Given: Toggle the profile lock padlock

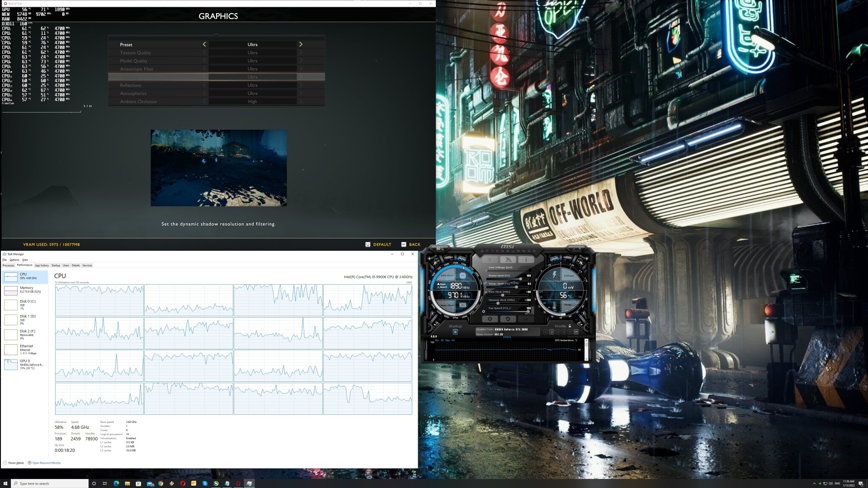Looking at the screenshot, I should point(570,326).
